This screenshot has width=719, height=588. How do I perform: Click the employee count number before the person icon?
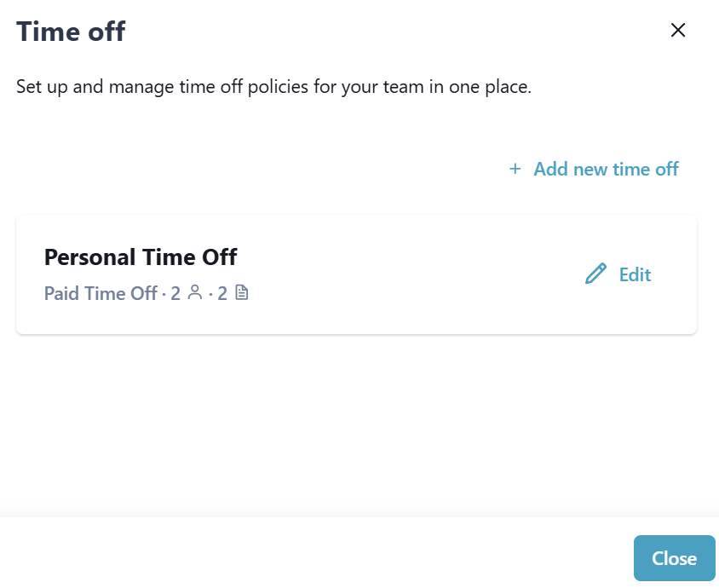[x=175, y=294]
